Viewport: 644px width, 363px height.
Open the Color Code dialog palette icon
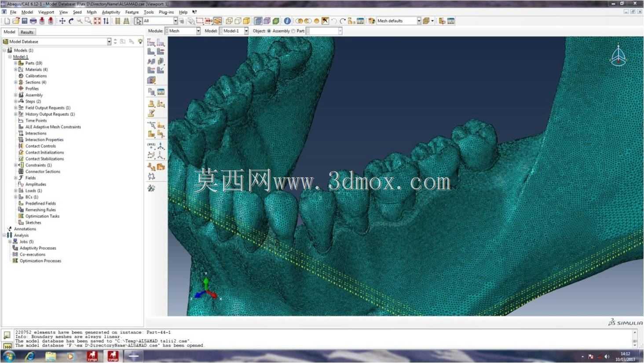click(x=372, y=21)
